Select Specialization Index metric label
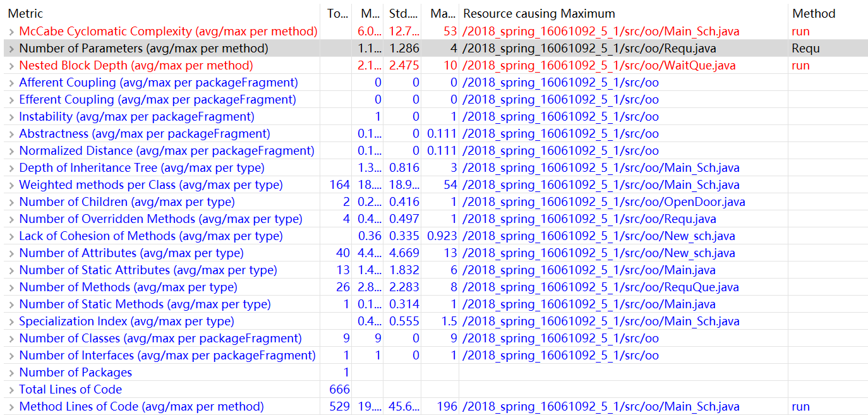 pos(126,322)
